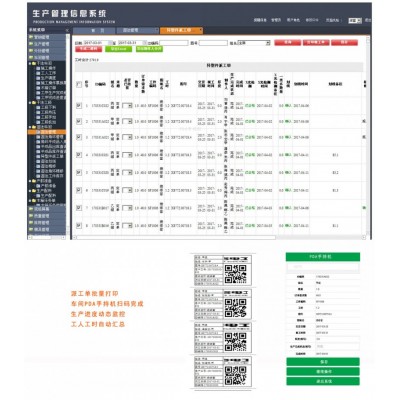
Task: Click the sidebar scroll-left arrow icon
Action: point(30,237)
